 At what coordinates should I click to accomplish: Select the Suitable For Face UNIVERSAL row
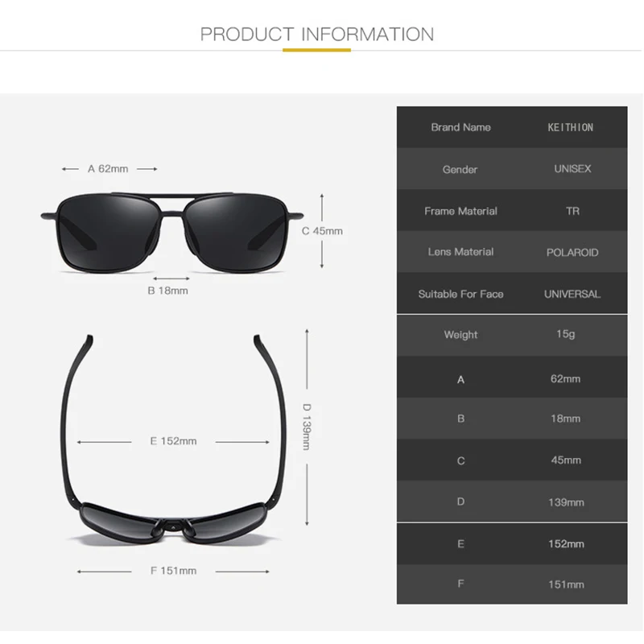tap(512, 293)
